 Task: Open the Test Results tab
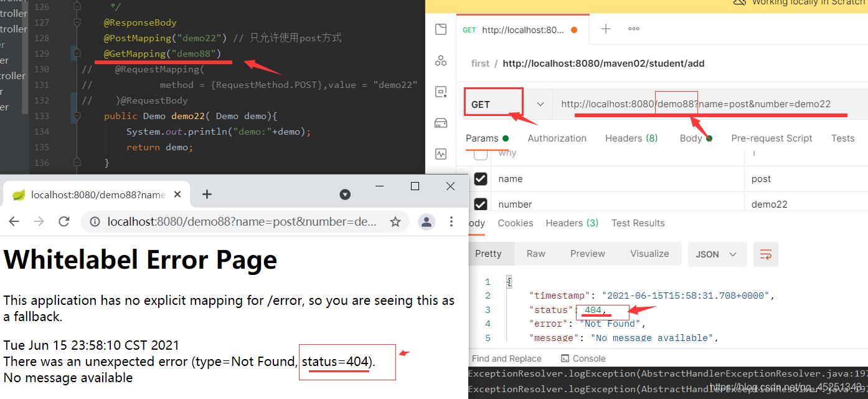(x=638, y=223)
